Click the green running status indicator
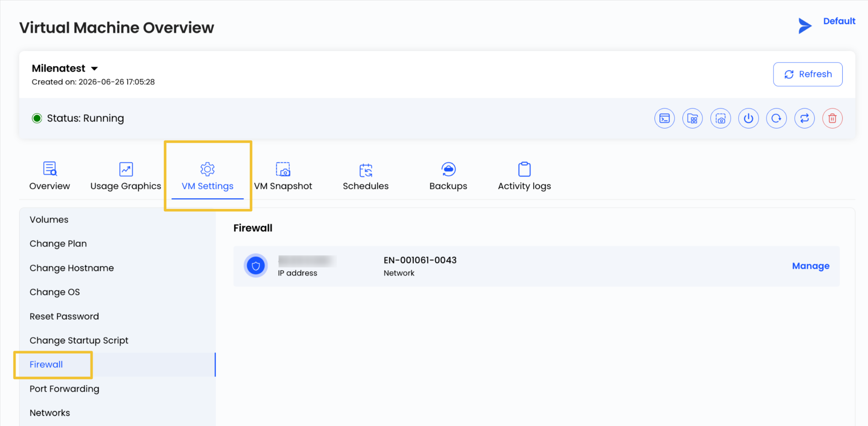 pos(37,118)
